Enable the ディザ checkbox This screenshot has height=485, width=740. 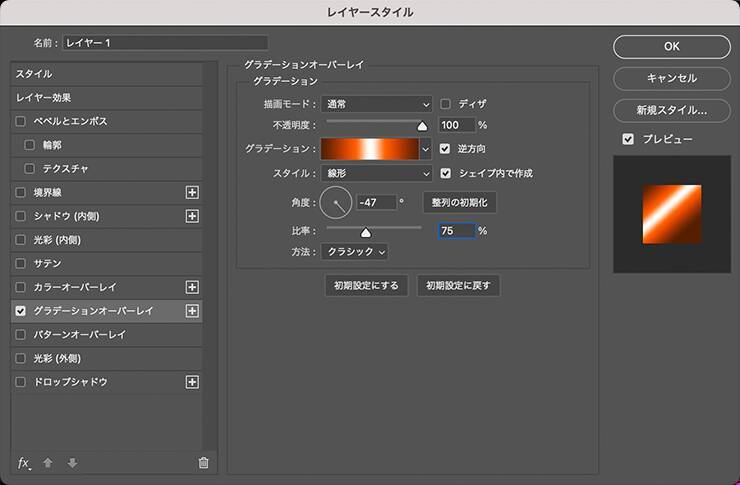point(446,103)
